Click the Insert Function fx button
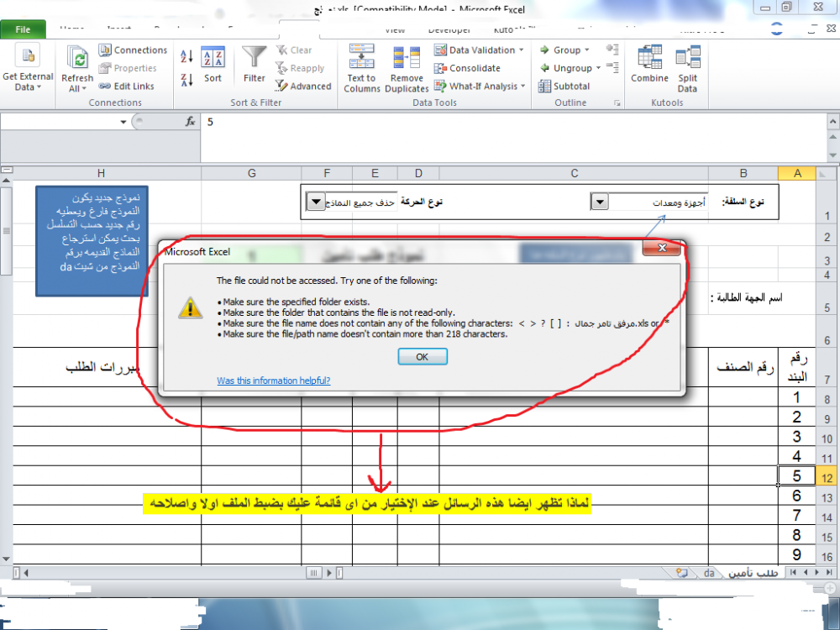This screenshot has height=630, width=840. (x=190, y=122)
